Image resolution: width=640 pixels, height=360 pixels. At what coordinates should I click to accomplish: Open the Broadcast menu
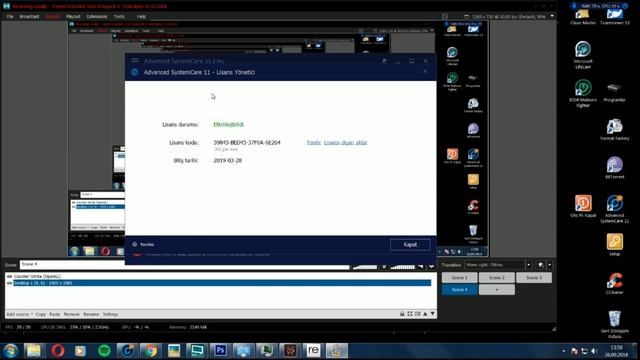point(29,17)
